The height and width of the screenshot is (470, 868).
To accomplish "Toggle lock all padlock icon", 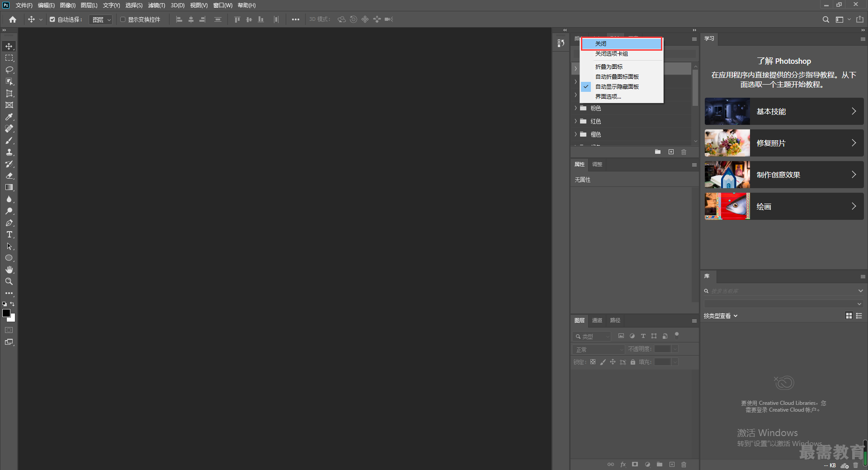I will click(633, 362).
